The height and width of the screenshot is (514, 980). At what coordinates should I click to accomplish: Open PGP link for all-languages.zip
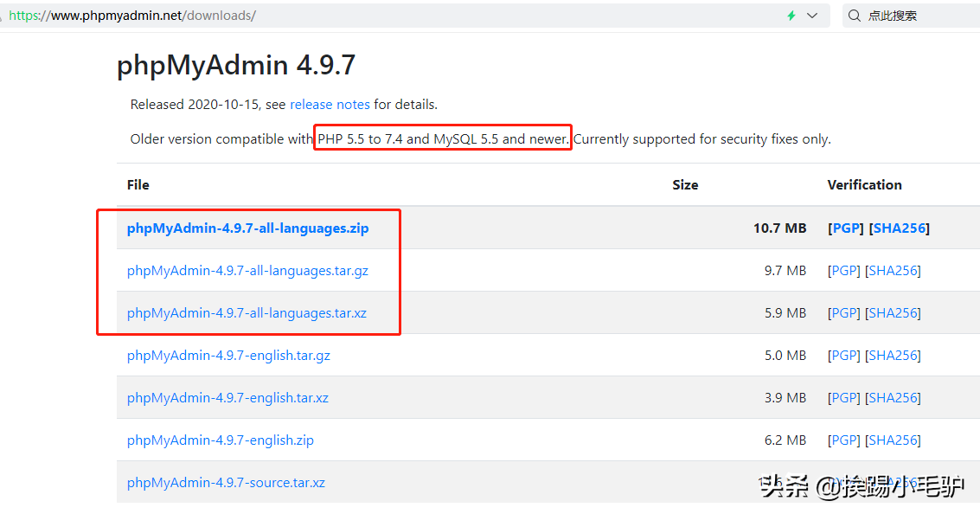coord(846,228)
